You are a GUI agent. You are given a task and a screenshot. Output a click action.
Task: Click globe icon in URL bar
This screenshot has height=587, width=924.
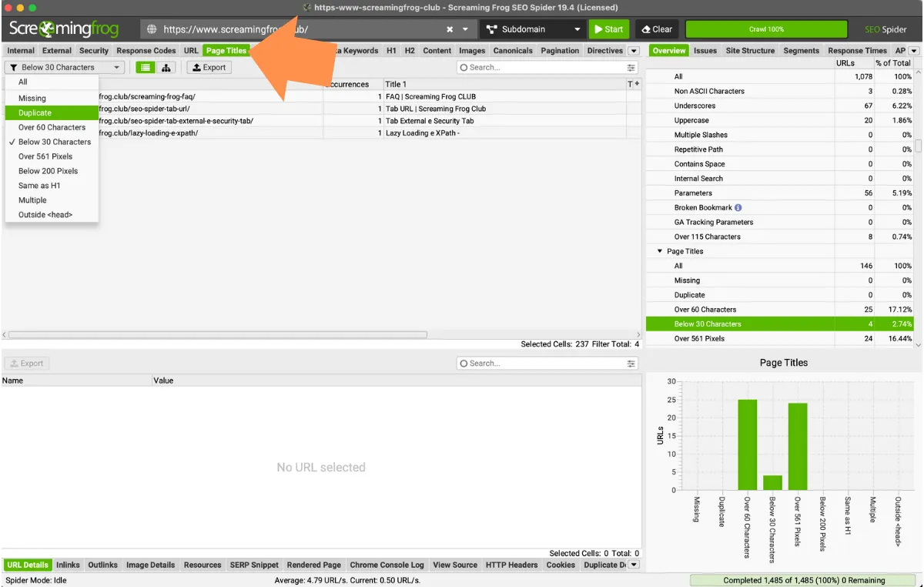coord(152,29)
